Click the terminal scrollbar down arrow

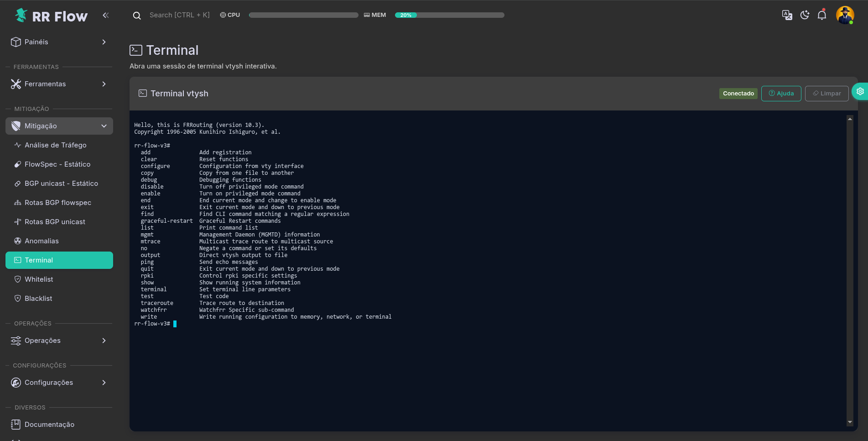(850, 422)
